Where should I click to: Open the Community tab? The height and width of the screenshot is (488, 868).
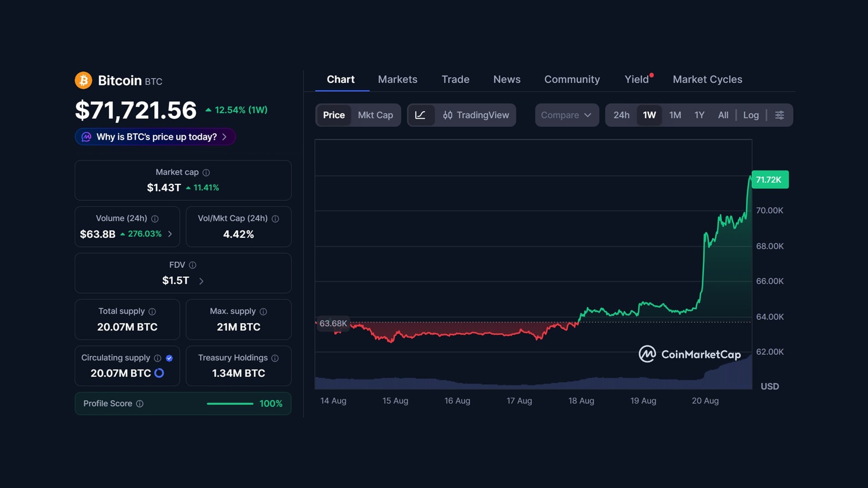pyautogui.click(x=572, y=80)
